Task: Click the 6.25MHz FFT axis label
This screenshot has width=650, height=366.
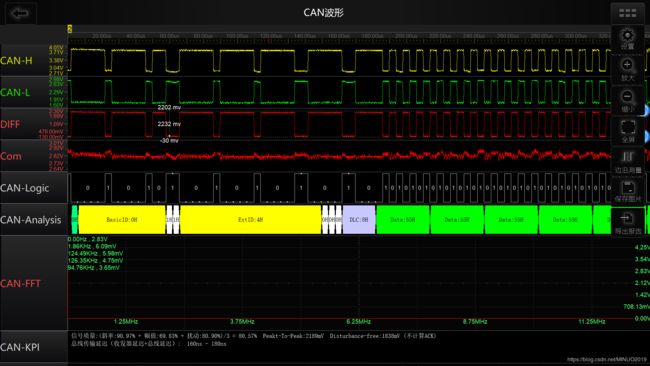Action: 359,322
